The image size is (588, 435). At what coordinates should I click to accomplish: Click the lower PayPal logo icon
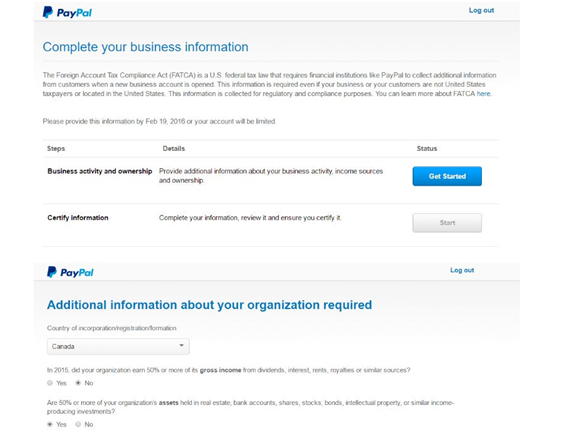point(70,272)
